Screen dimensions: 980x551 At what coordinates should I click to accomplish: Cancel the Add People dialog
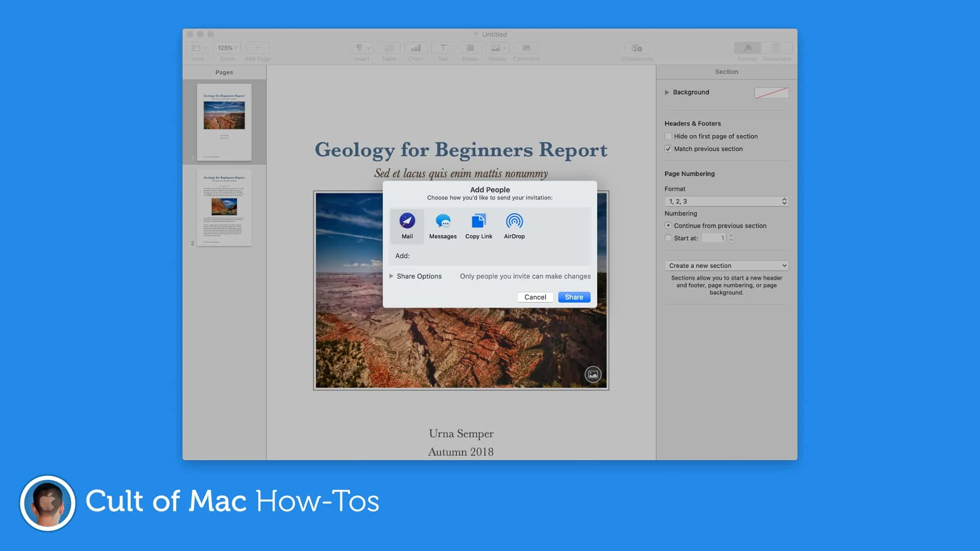tap(535, 297)
